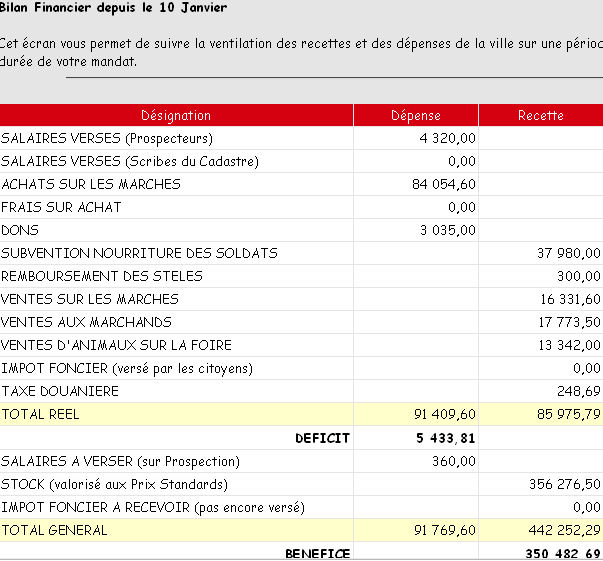Select 'SALAIRES A VERSER (sur Prospection)' label

[120, 461]
